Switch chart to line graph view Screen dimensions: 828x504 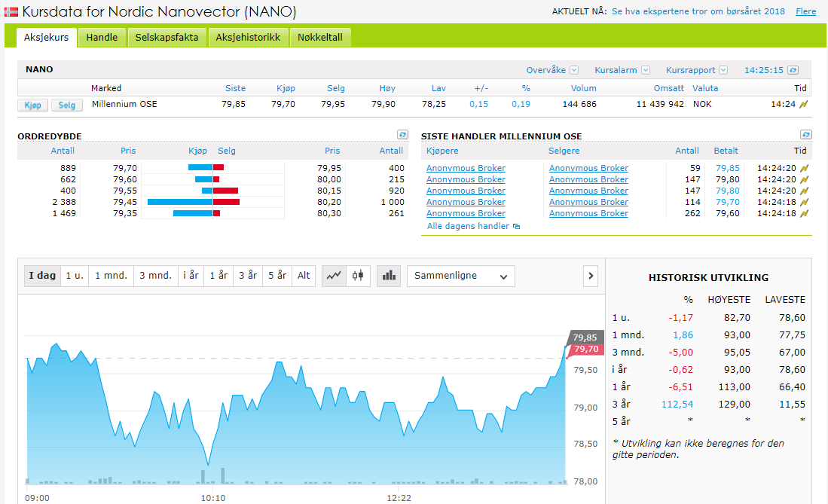pos(334,276)
